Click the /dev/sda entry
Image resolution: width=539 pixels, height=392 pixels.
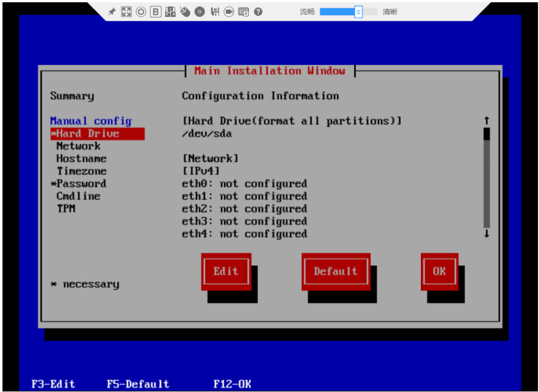tap(207, 133)
